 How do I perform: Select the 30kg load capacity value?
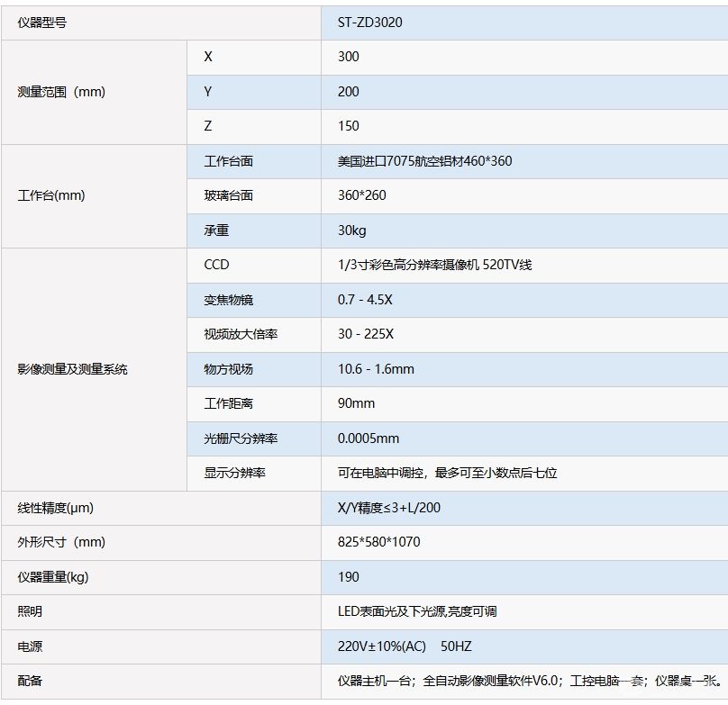pyautogui.click(x=352, y=230)
